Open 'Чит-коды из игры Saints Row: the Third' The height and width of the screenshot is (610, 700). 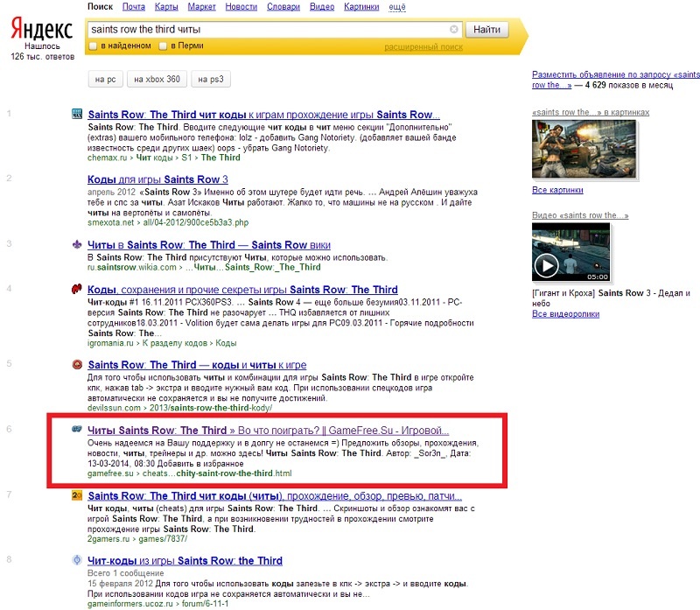tap(185, 560)
